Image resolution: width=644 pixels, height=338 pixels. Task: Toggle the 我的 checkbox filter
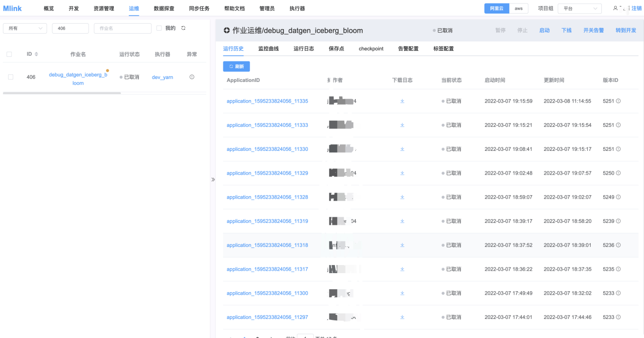point(159,28)
